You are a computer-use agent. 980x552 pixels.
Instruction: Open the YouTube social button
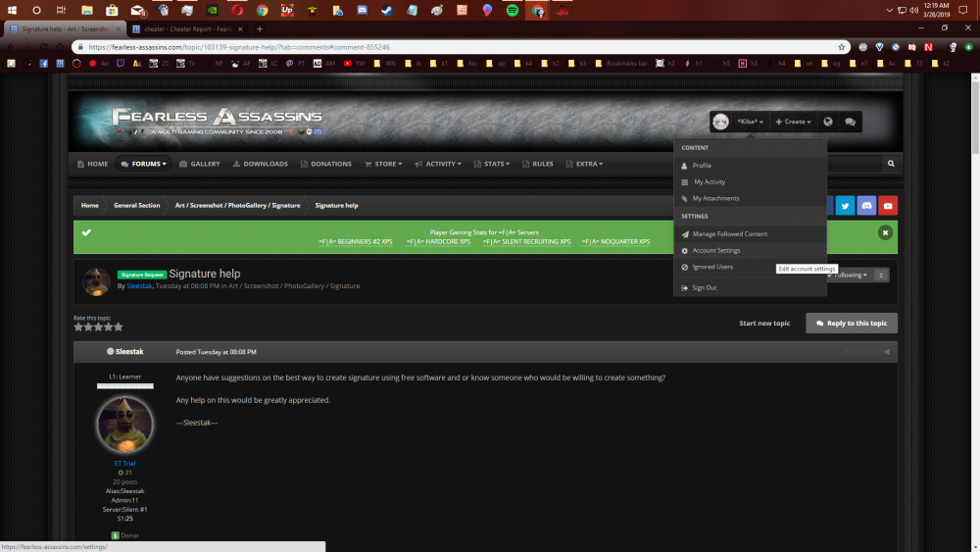point(888,206)
